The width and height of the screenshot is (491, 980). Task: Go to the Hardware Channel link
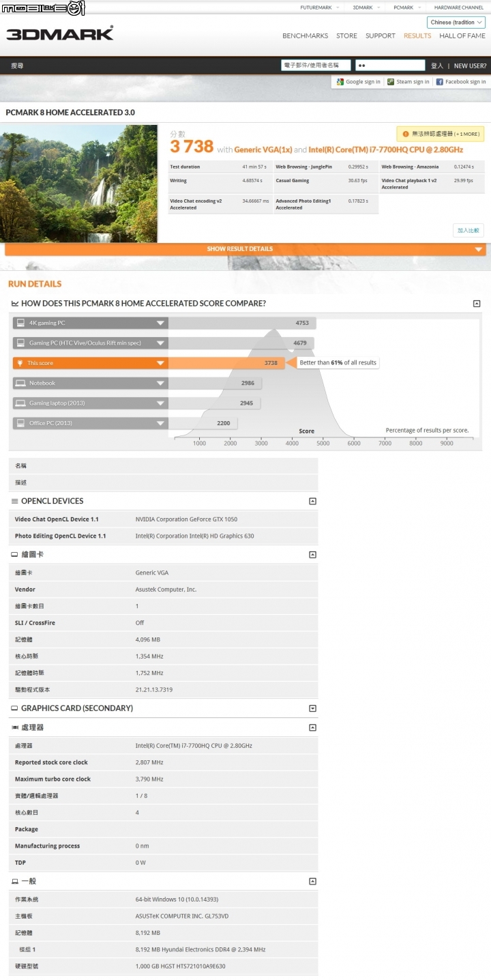pyautogui.click(x=459, y=8)
